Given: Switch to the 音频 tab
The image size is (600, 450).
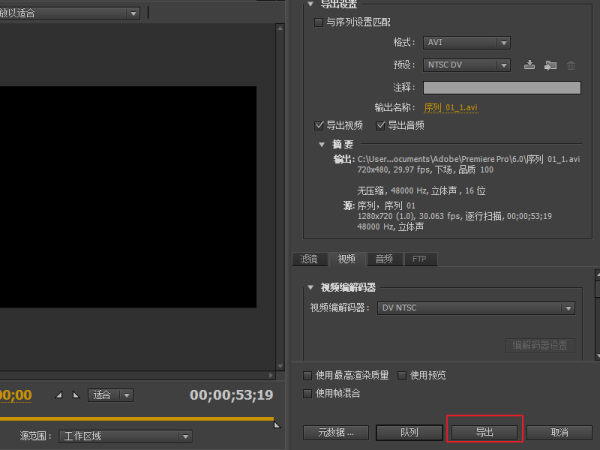Looking at the screenshot, I should 383,259.
